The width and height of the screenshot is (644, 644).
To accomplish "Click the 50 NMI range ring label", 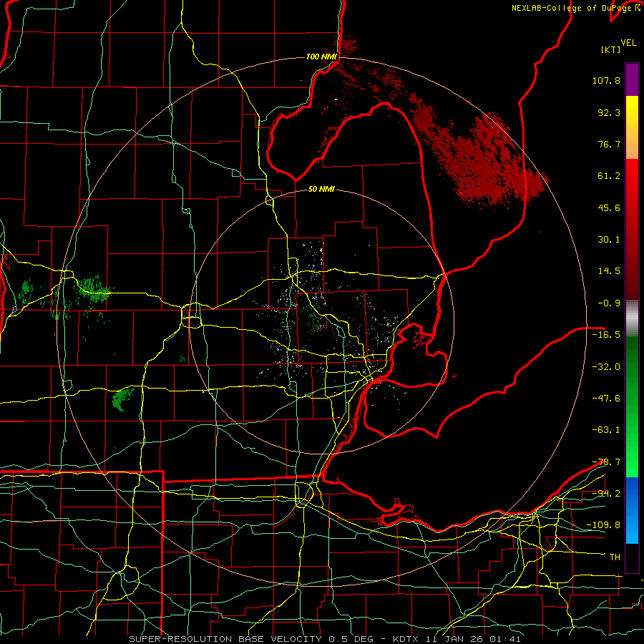I will click(x=321, y=190).
